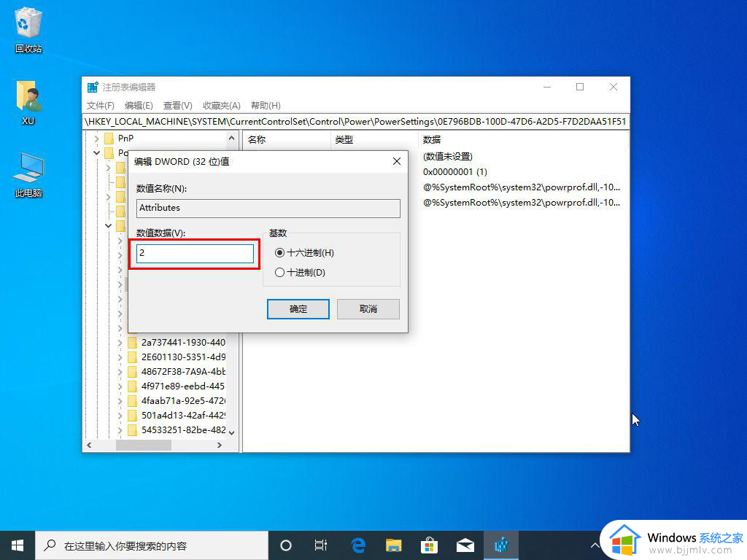Click tree scroll down arrow

coord(231,433)
